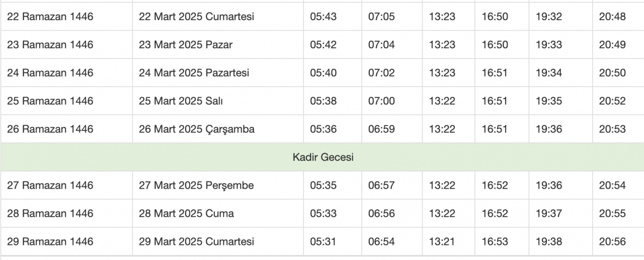644x260 pixels.
Task: Click the 19:37 time value
Action: pos(548,214)
